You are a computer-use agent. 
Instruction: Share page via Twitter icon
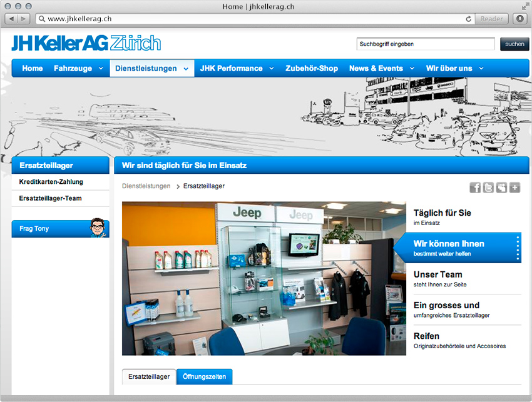click(x=488, y=188)
